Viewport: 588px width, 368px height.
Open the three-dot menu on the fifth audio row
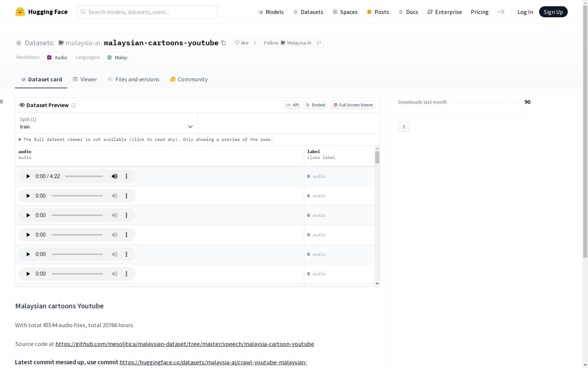[x=126, y=254]
